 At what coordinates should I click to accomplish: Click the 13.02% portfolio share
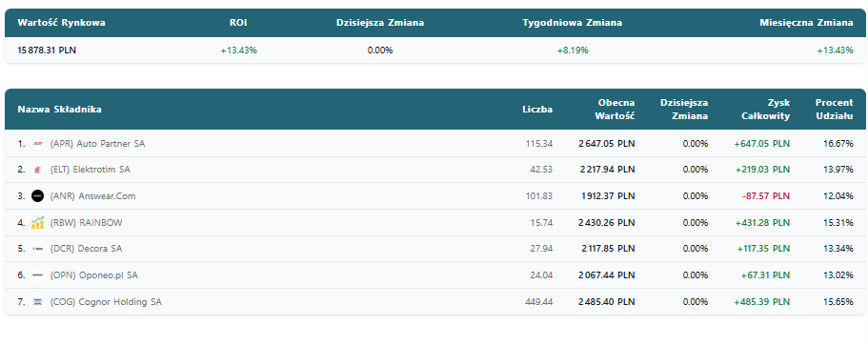[x=838, y=275]
